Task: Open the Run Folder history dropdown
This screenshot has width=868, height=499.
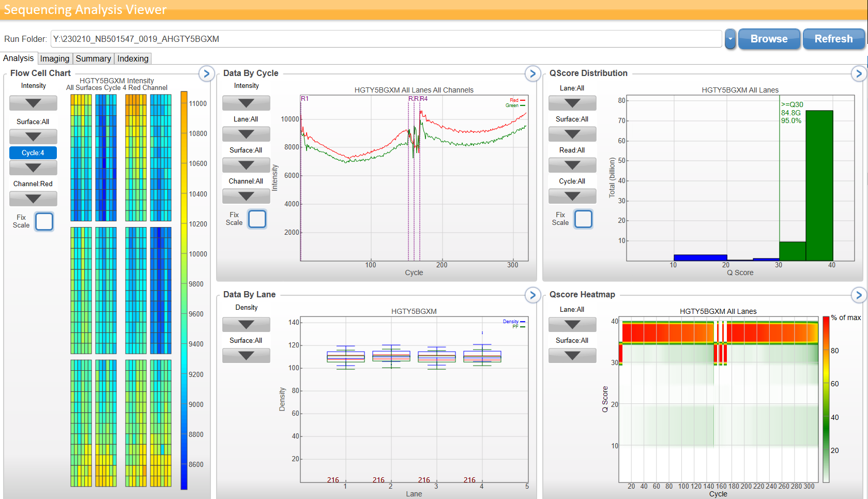Action: 730,39
